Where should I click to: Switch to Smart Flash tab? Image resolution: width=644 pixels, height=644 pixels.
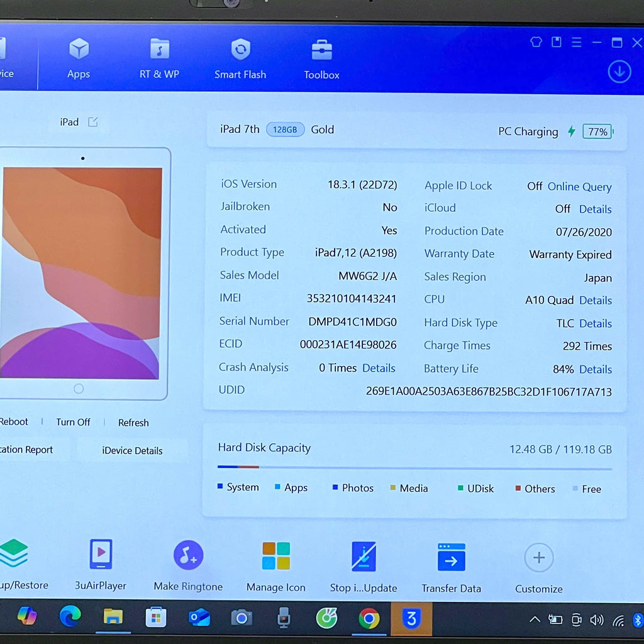pyautogui.click(x=240, y=58)
